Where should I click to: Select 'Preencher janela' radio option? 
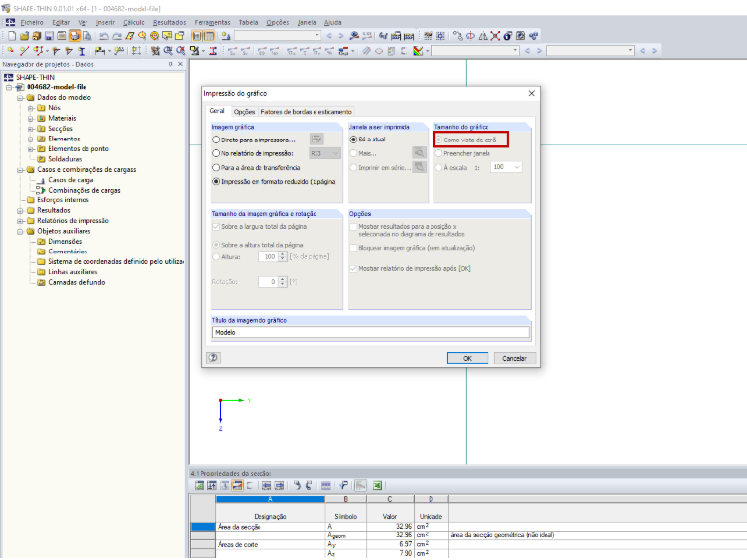[x=438, y=153]
